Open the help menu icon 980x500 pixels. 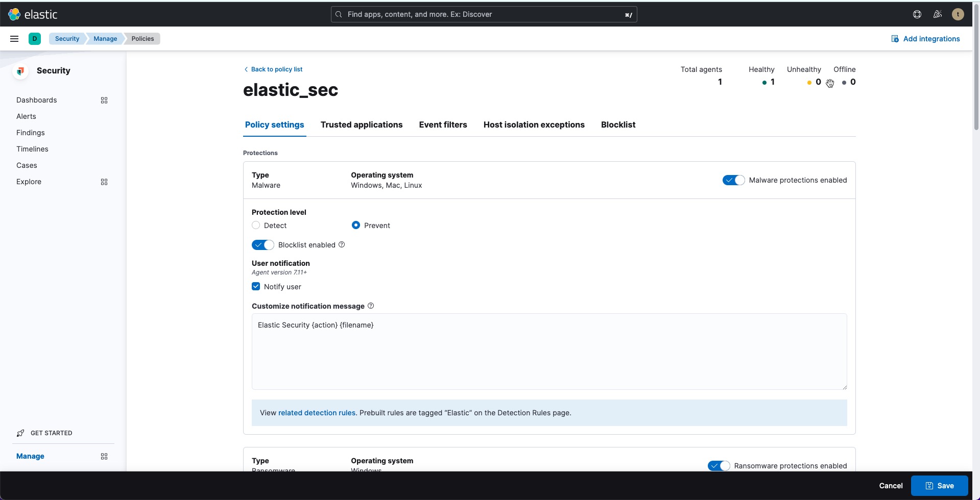917,14
